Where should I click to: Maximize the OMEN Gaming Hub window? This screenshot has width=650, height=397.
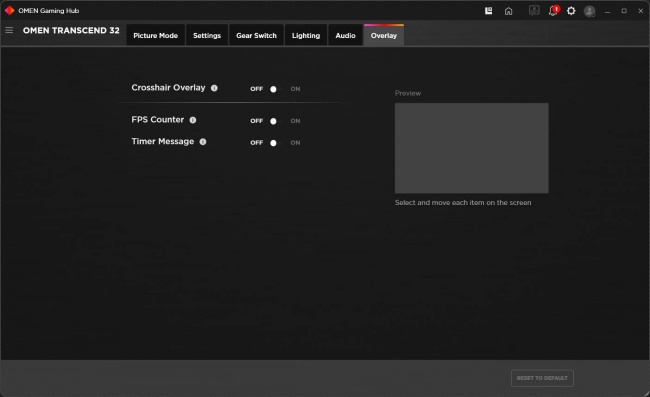tap(624, 11)
